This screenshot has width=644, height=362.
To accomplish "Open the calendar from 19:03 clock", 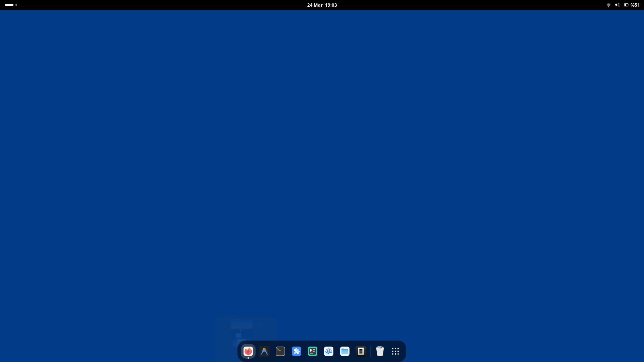I will coord(331,5).
